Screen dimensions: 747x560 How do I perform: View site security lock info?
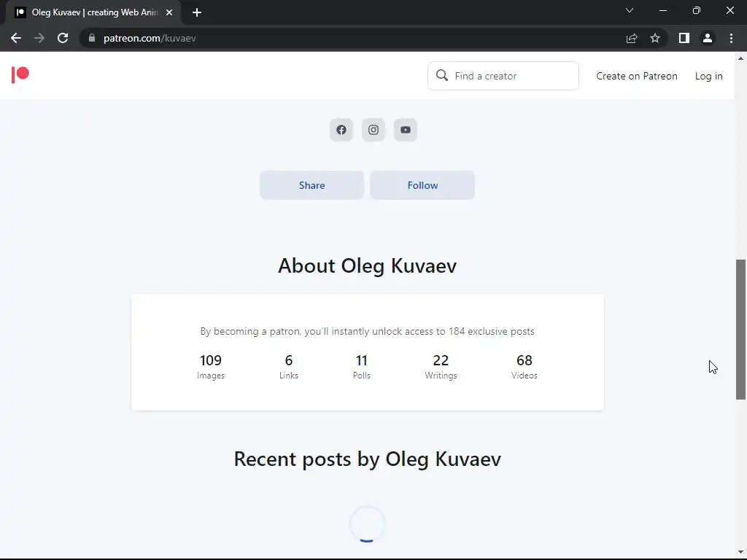(92, 38)
